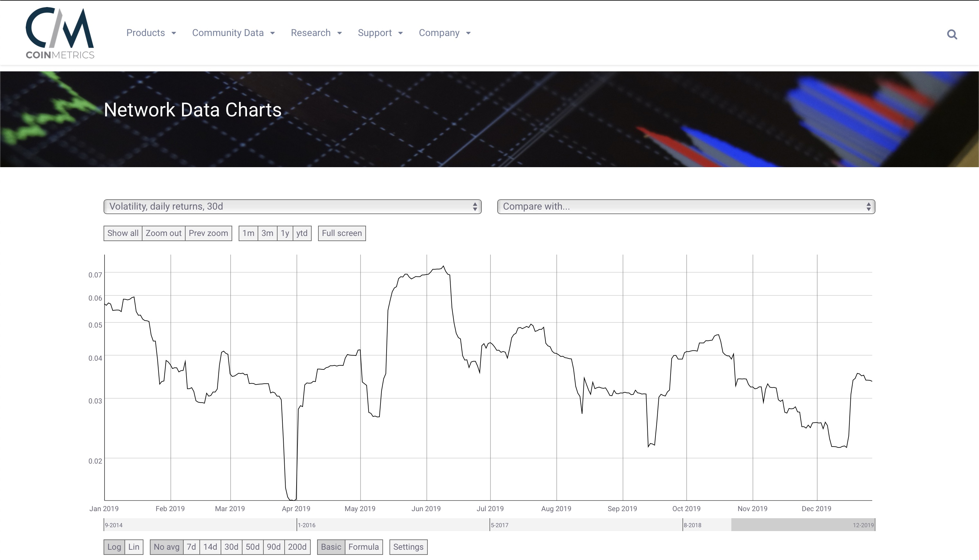This screenshot has height=560, width=979.
Task: Expand the Products dropdown arrow
Action: (x=174, y=33)
